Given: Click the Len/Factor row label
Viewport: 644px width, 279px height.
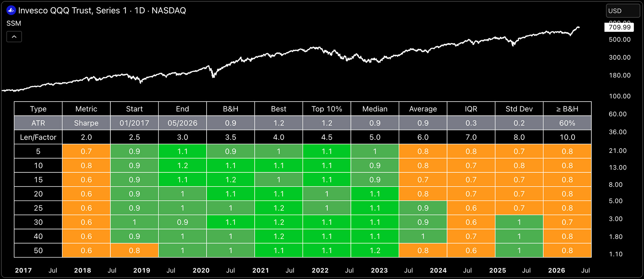Looking at the screenshot, I should pos(38,137).
